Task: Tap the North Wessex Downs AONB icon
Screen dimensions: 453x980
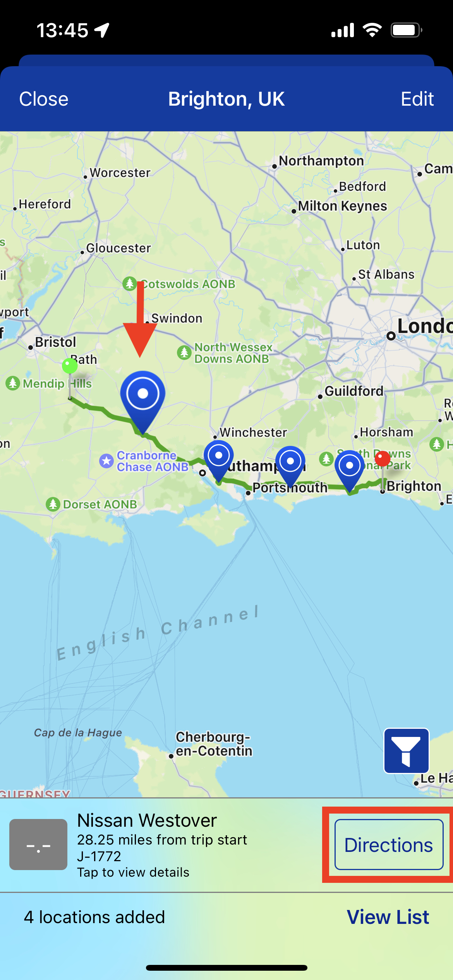Action: click(x=184, y=353)
